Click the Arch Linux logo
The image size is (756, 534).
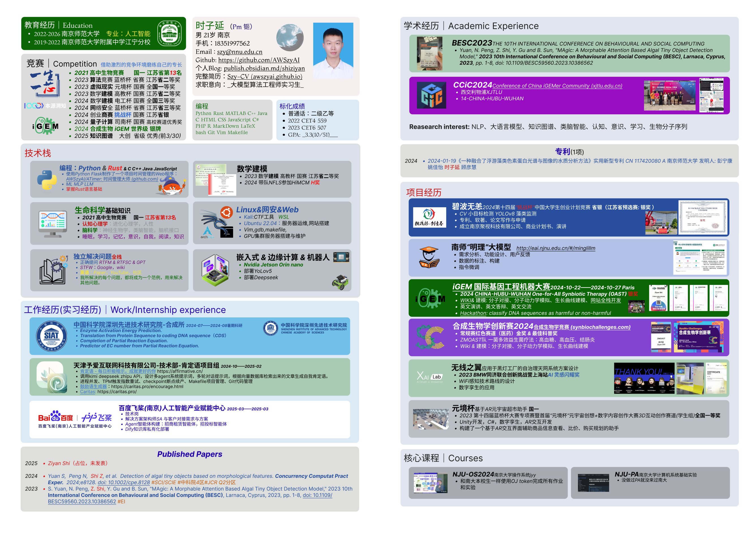pyautogui.click(x=207, y=232)
